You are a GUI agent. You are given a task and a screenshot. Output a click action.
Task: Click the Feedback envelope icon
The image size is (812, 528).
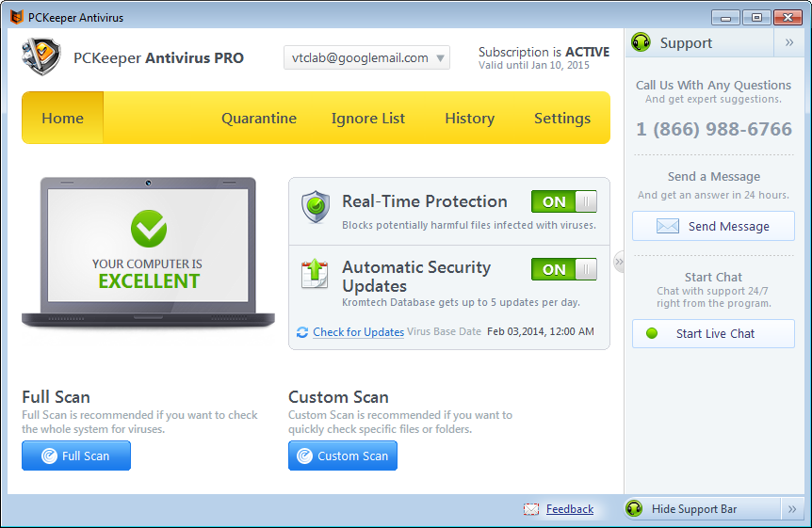coord(531,509)
